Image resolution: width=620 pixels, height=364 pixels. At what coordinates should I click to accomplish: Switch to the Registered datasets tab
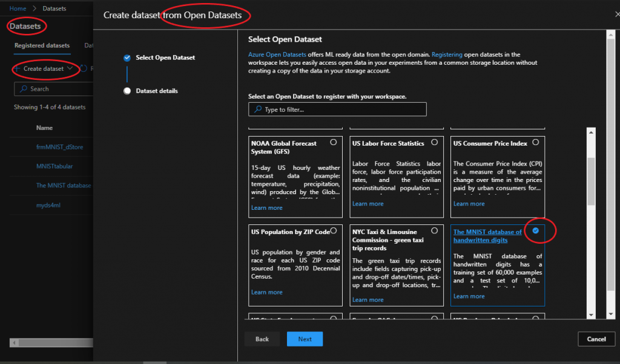click(42, 45)
